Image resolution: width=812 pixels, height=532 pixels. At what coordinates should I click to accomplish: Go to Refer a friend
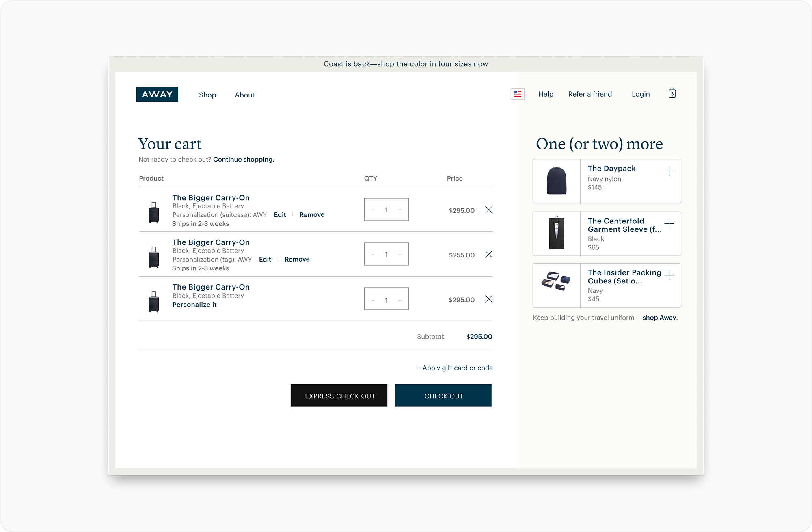(590, 94)
